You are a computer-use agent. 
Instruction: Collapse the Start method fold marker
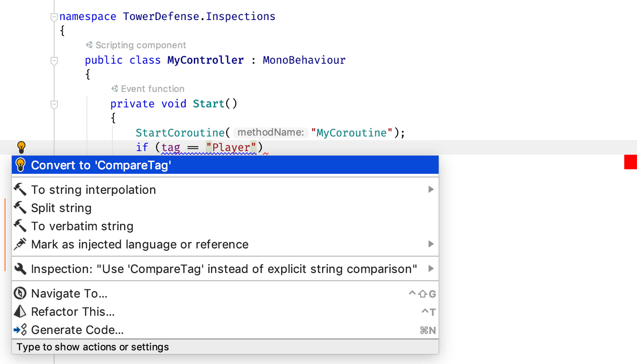pyautogui.click(x=54, y=104)
